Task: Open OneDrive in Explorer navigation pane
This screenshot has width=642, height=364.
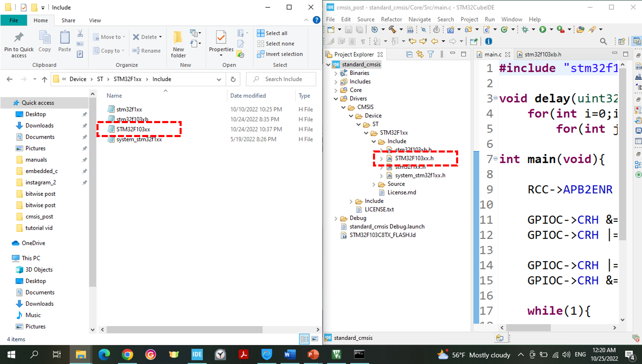Action: (33, 243)
